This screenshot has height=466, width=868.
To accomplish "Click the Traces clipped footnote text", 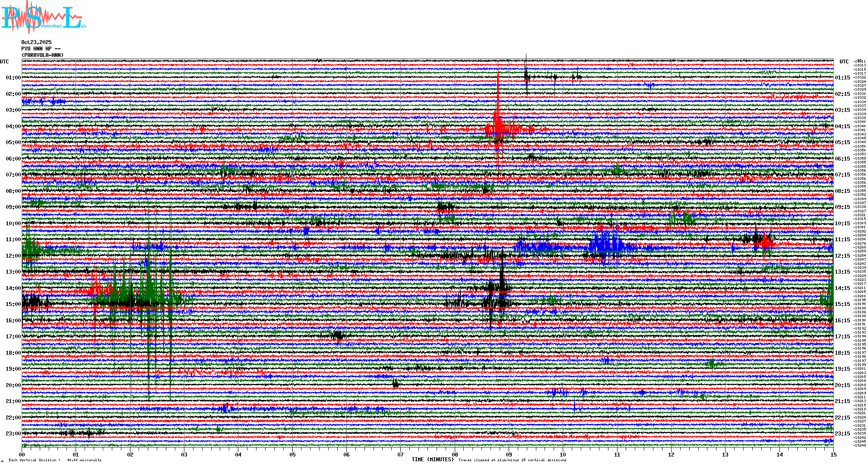I will point(512,460).
